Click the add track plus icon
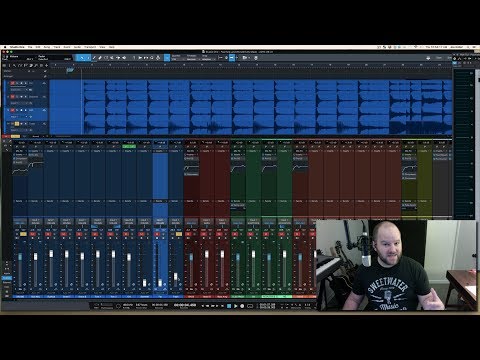The height and width of the screenshot is (360, 480). coord(46,65)
